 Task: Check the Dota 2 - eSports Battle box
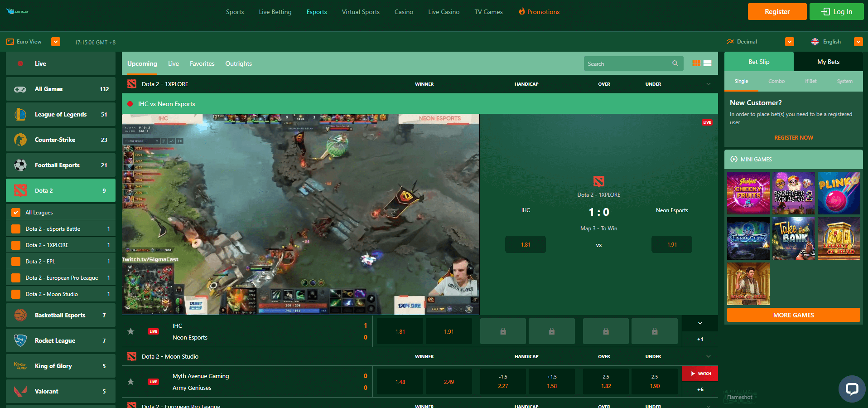(16, 228)
